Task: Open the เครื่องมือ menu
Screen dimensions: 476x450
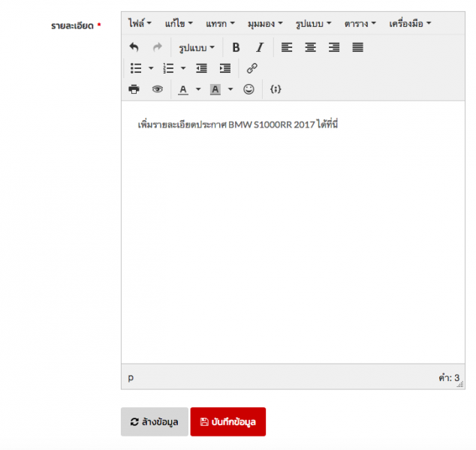Action: point(410,23)
